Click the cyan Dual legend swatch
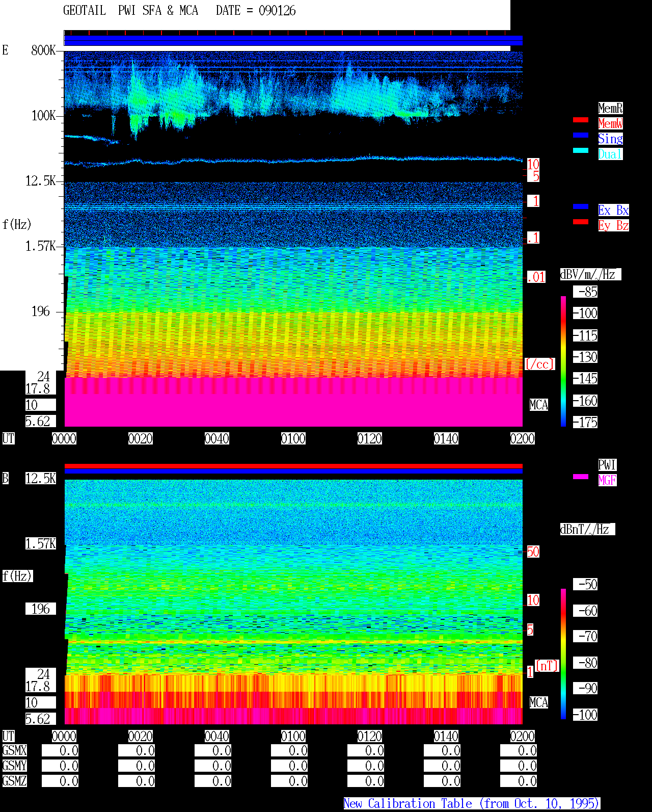Screen dimensions: 652x812 point(581,150)
